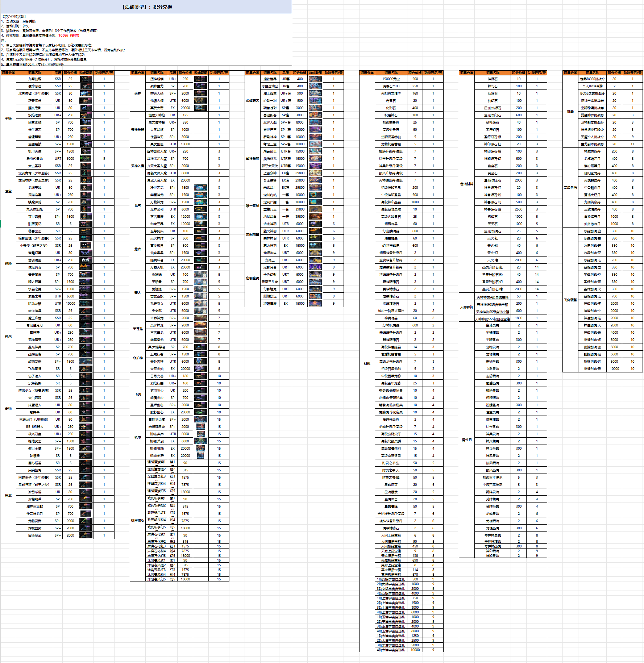
Task: Select the 150000元宝 item cell
Action: (x=391, y=79)
